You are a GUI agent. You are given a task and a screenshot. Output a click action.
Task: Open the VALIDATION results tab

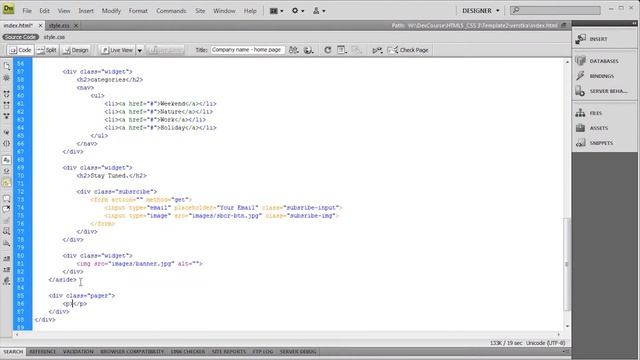pos(78,351)
